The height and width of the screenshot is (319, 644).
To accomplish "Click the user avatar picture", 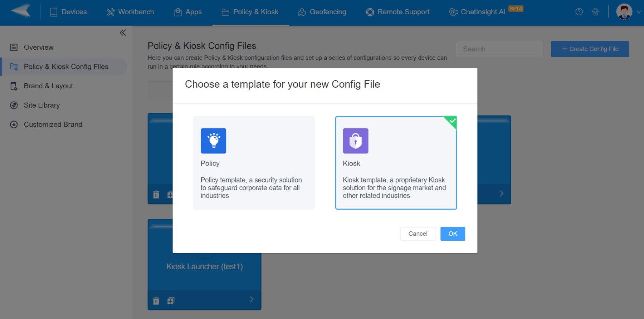I will [x=624, y=11].
